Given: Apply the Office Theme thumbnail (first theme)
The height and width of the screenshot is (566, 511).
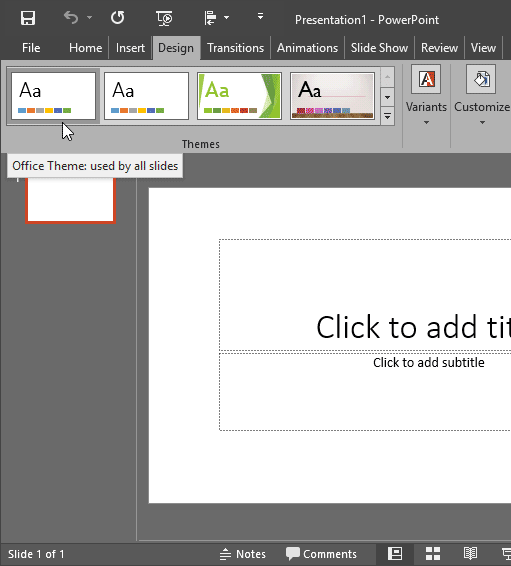Looking at the screenshot, I should pyautogui.click(x=53, y=96).
